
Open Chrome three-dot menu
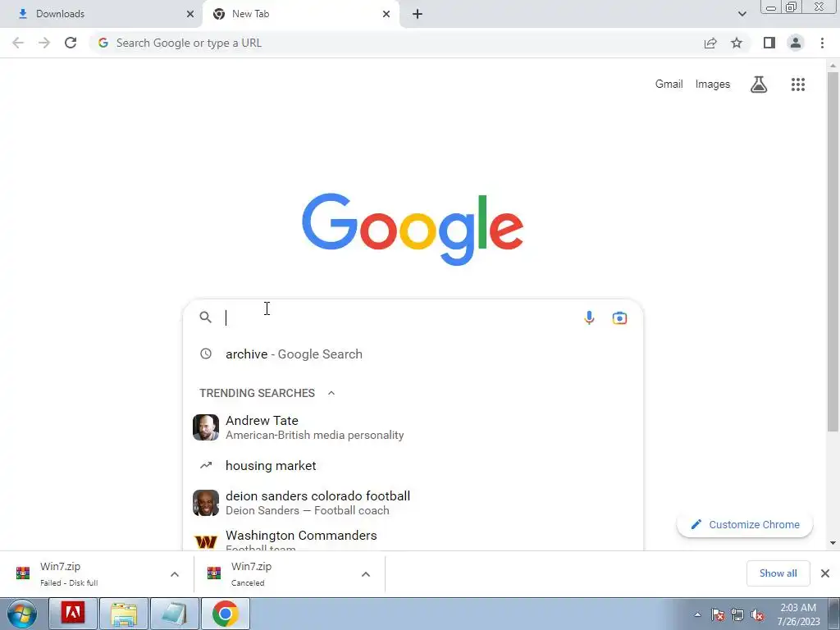tap(822, 43)
